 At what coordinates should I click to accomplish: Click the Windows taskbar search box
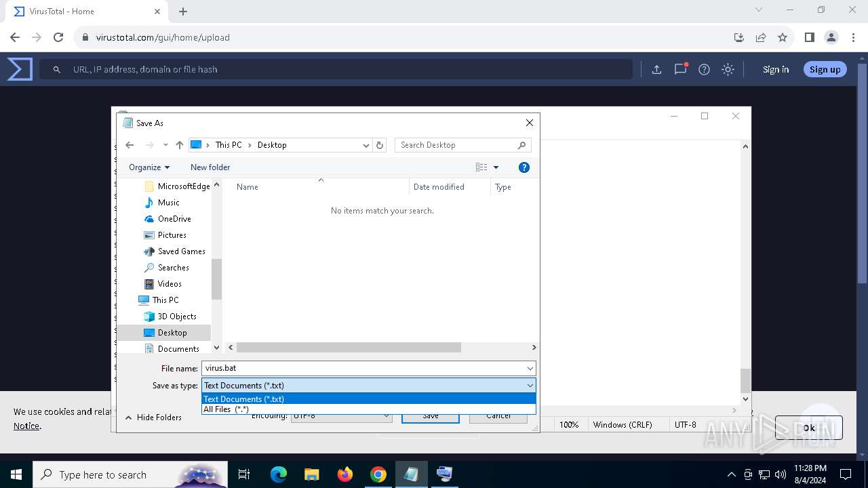click(130, 474)
